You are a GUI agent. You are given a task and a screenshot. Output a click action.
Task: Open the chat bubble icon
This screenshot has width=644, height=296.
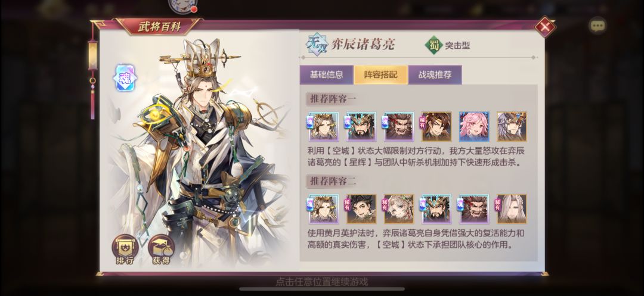597,26
